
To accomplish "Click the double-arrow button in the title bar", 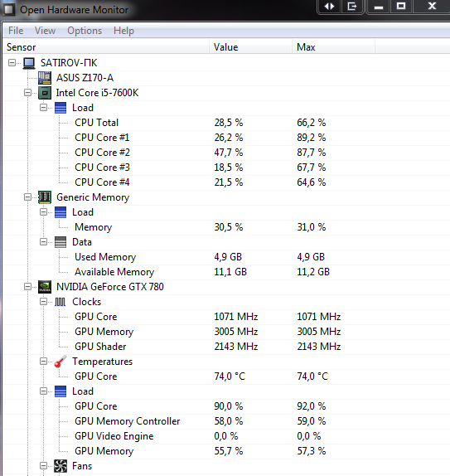I will click(330, 7).
